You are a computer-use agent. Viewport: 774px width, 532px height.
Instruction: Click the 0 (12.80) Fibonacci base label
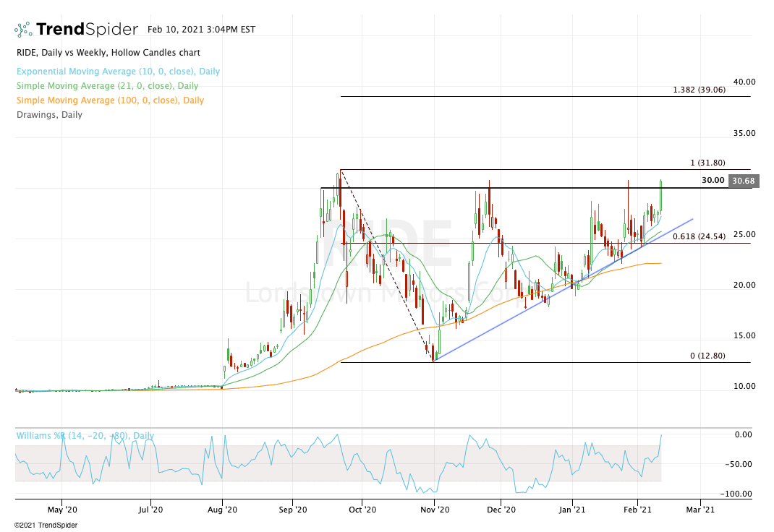click(x=707, y=356)
